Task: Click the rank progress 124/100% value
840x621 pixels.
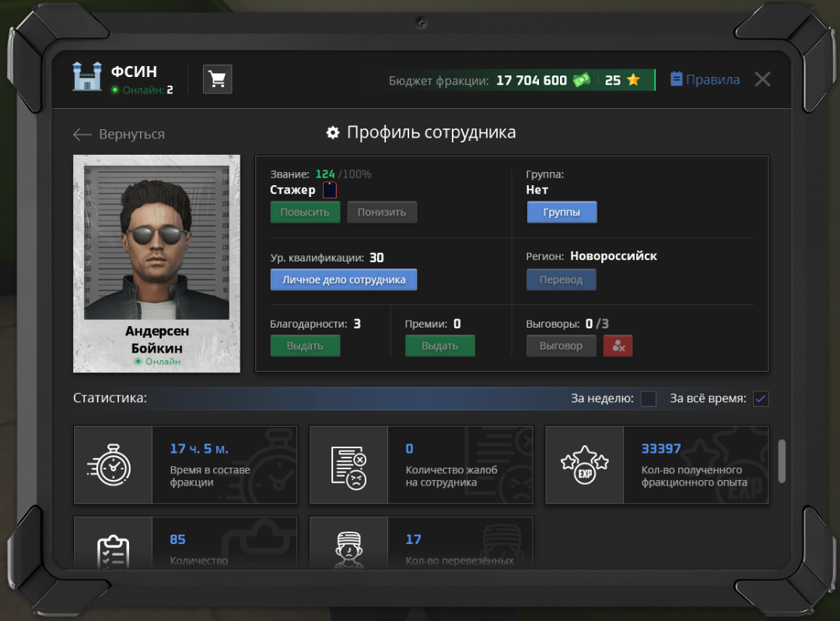Action: [x=344, y=174]
